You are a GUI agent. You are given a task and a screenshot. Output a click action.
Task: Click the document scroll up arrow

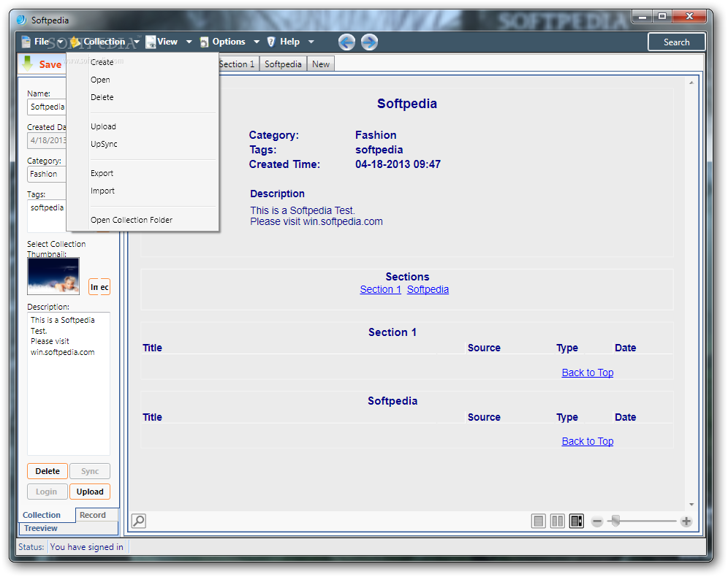pyautogui.click(x=691, y=83)
